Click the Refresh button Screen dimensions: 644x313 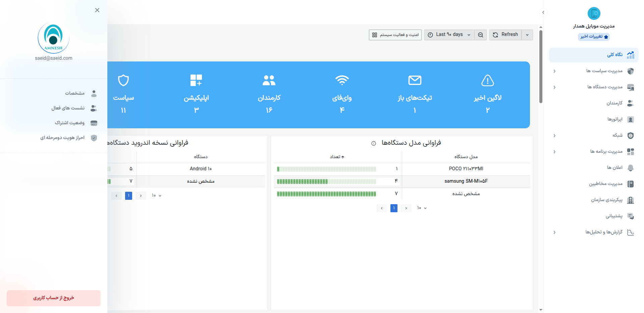point(505,35)
